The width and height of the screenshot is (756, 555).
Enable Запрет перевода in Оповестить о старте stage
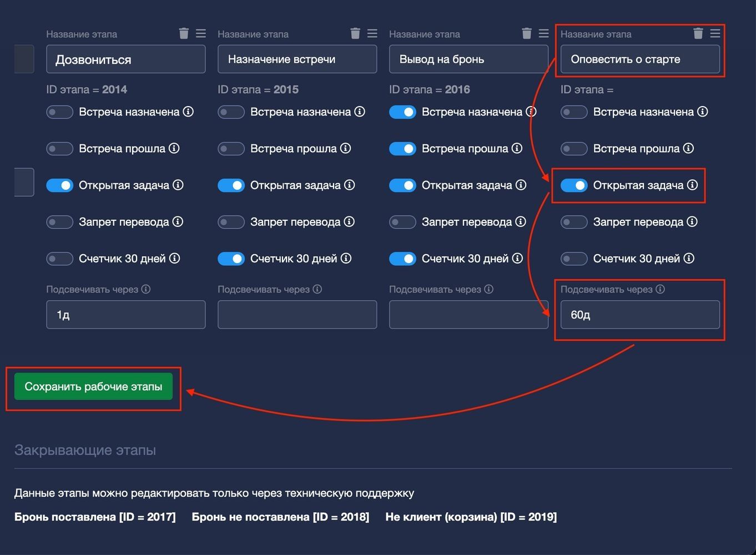[574, 222]
